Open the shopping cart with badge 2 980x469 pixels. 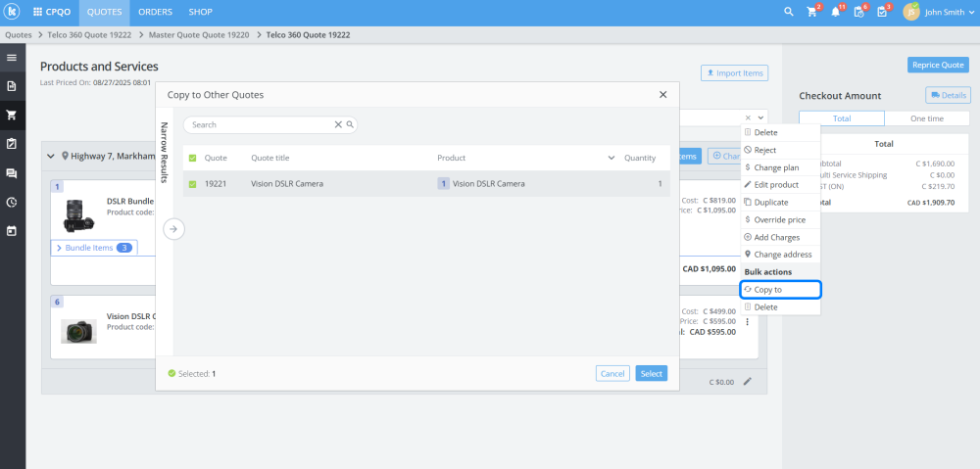[811, 12]
